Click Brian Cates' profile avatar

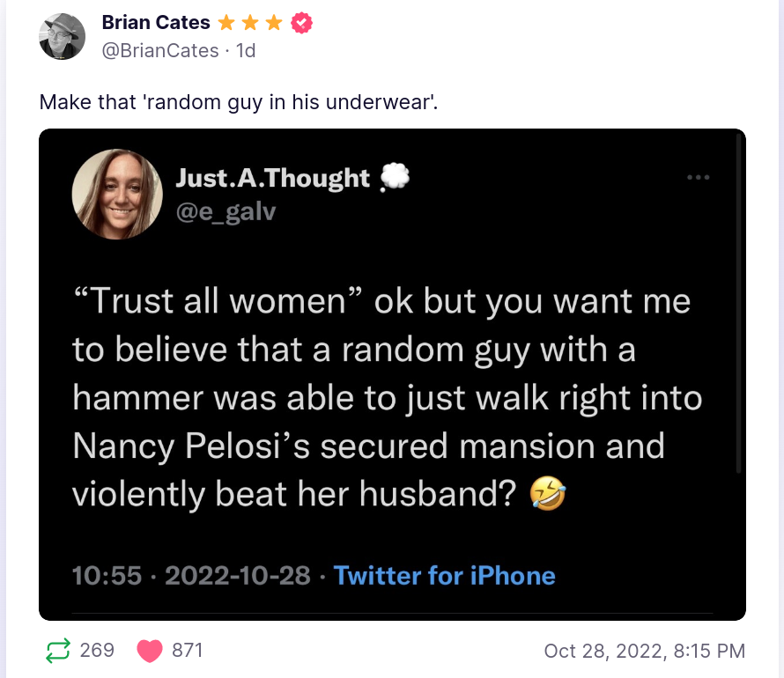62,36
